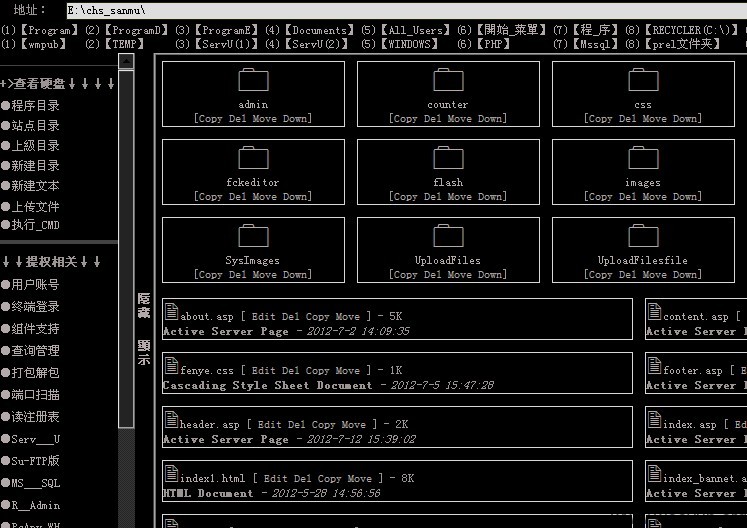Viewport: 747px width, 528px height.
Task: Jump to TEMP shortcut link
Action: (125, 44)
